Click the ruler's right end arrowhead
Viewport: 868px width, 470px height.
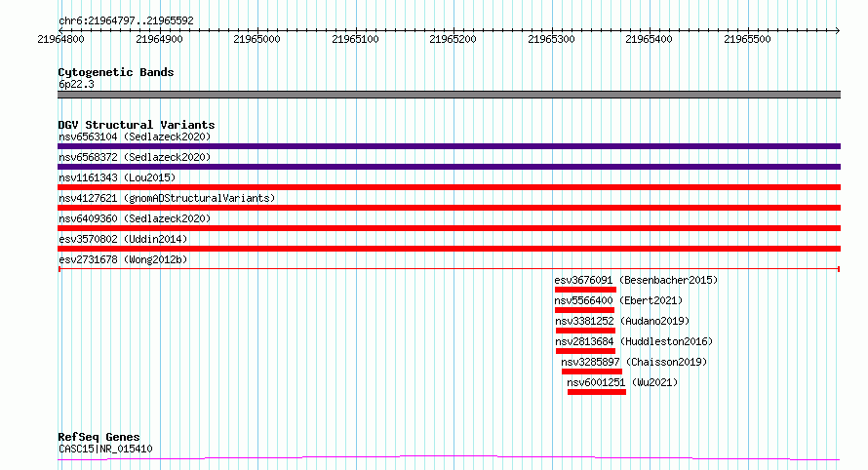click(x=838, y=31)
